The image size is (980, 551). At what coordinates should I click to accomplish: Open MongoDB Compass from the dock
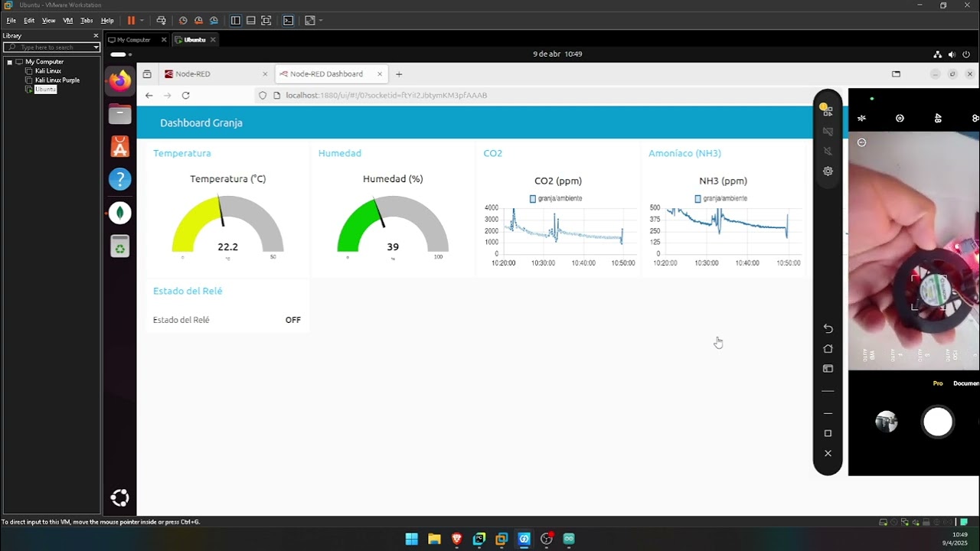[x=119, y=213]
